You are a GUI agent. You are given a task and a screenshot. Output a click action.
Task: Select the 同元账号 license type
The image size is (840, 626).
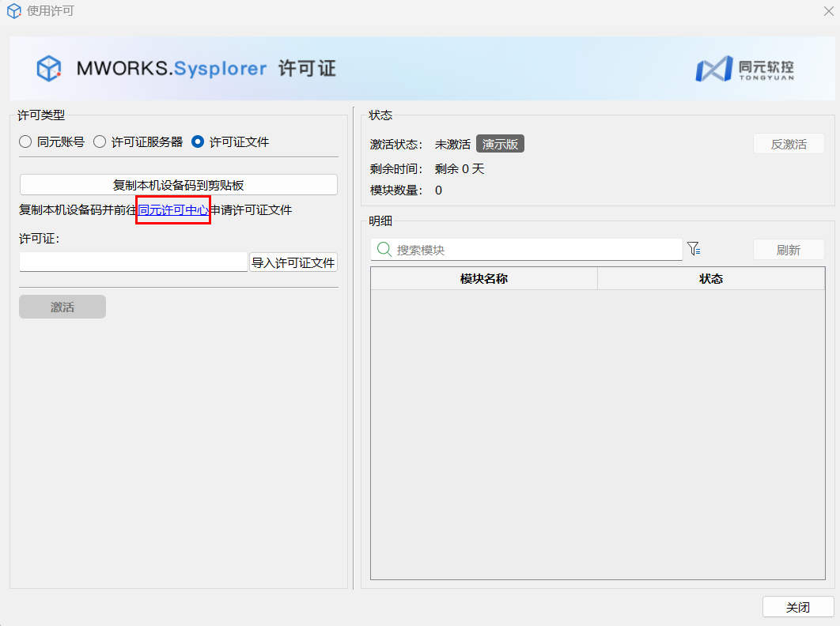[x=25, y=142]
